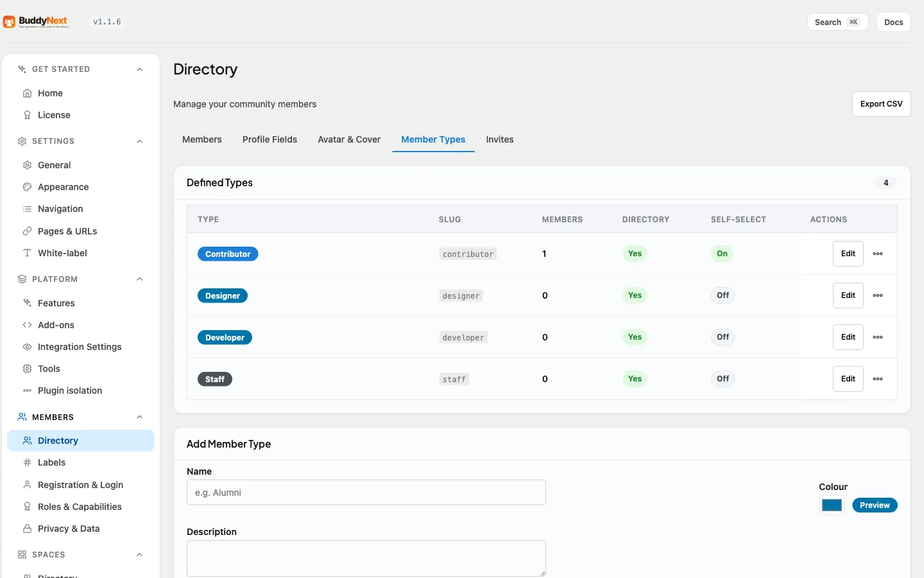Open more actions menu for Contributor row

coord(878,254)
